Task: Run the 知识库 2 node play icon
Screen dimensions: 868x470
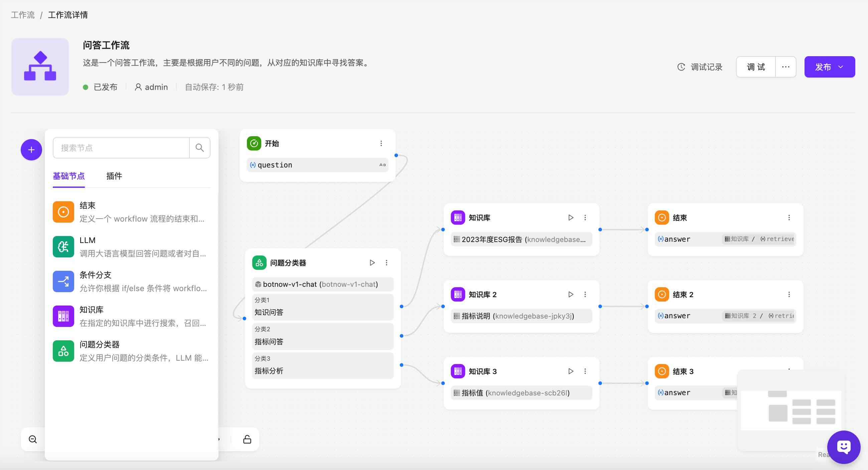Action: 570,295
